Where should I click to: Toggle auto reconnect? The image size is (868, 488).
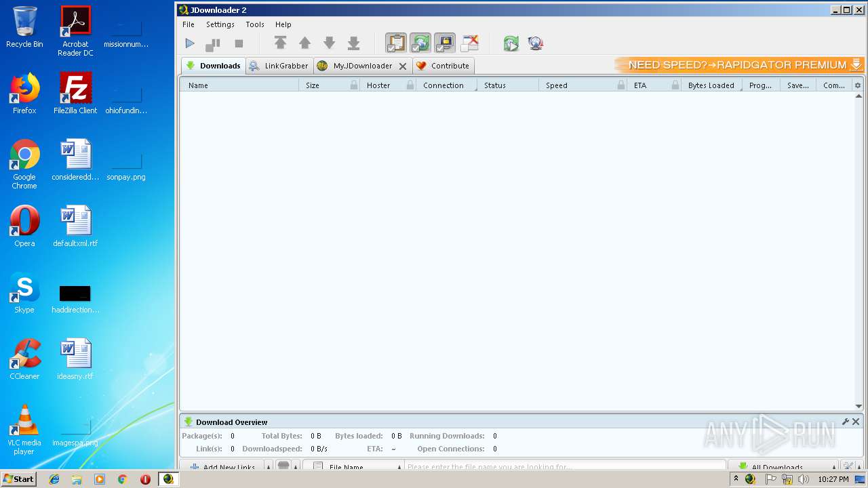[x=420, y=43]
